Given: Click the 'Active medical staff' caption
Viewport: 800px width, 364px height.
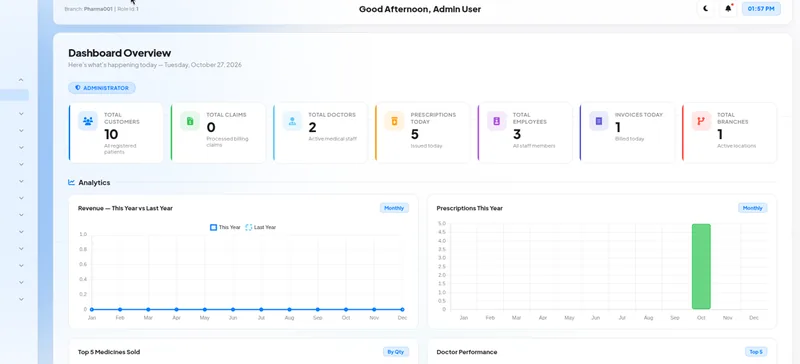Looking at the screenshot, I should pyautogui.click(x=333, y=139).
